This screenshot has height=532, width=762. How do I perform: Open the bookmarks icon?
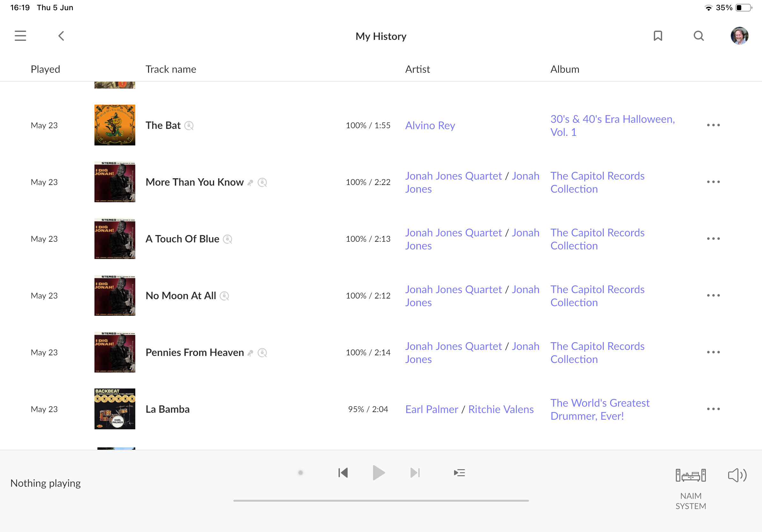pyautogui.click(x=657, y=36)
